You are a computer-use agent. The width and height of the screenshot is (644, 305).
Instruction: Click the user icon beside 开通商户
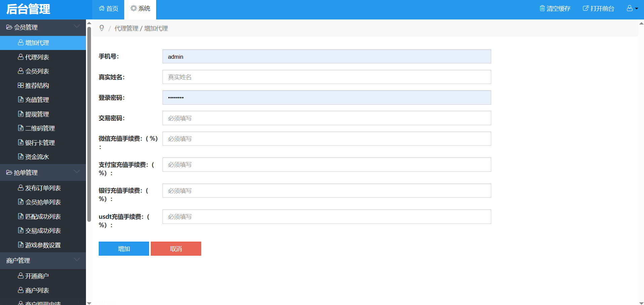20,276
